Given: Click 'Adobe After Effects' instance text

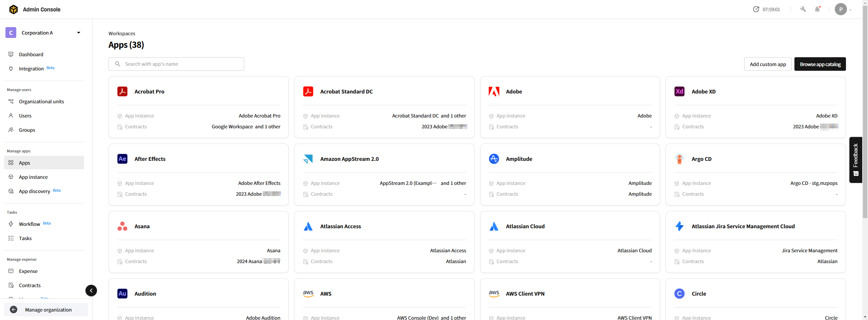Looking at the screenshot, I should point(259,183).
